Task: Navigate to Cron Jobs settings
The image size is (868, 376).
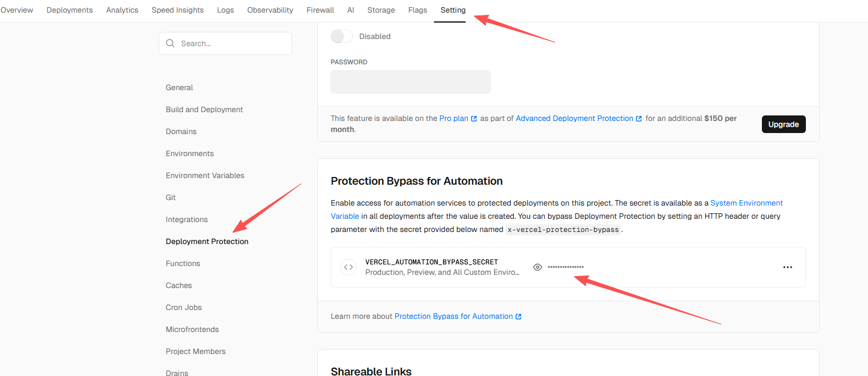Action: coord(184,307)
